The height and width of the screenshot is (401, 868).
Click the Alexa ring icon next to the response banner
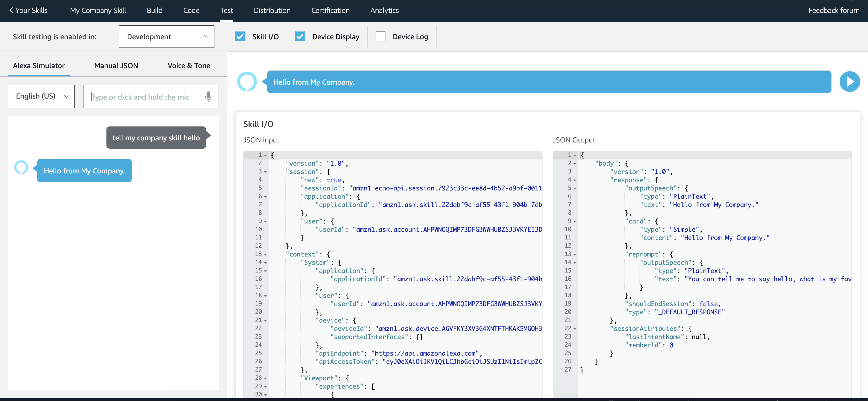click(247, 82)
